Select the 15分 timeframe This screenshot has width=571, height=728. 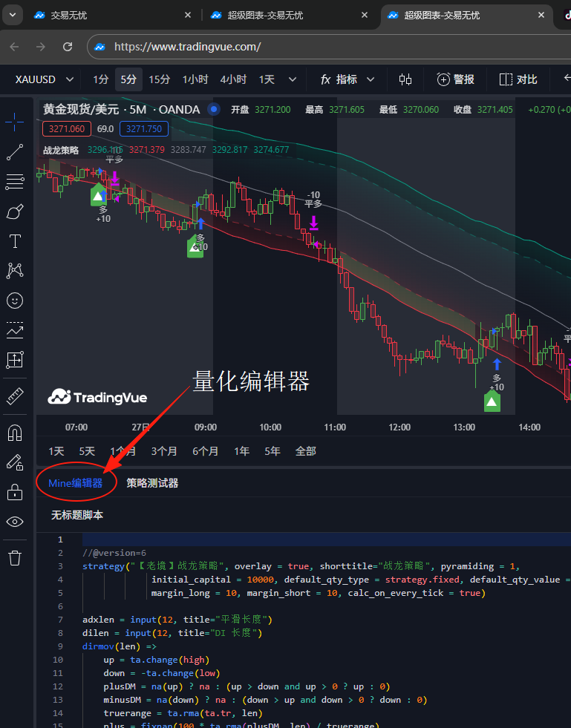[x=160, y=79]
